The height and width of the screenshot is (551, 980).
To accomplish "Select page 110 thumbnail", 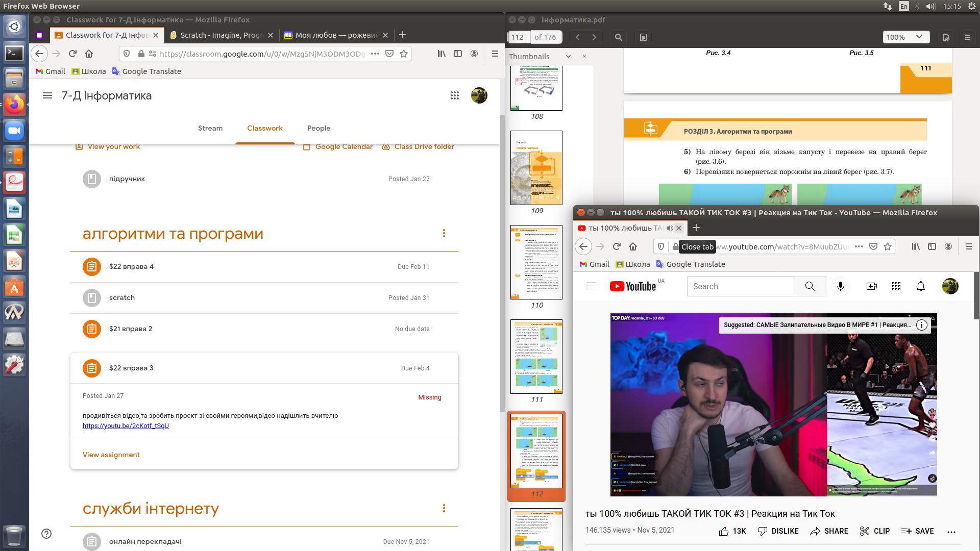I will [x=536, y=262].
